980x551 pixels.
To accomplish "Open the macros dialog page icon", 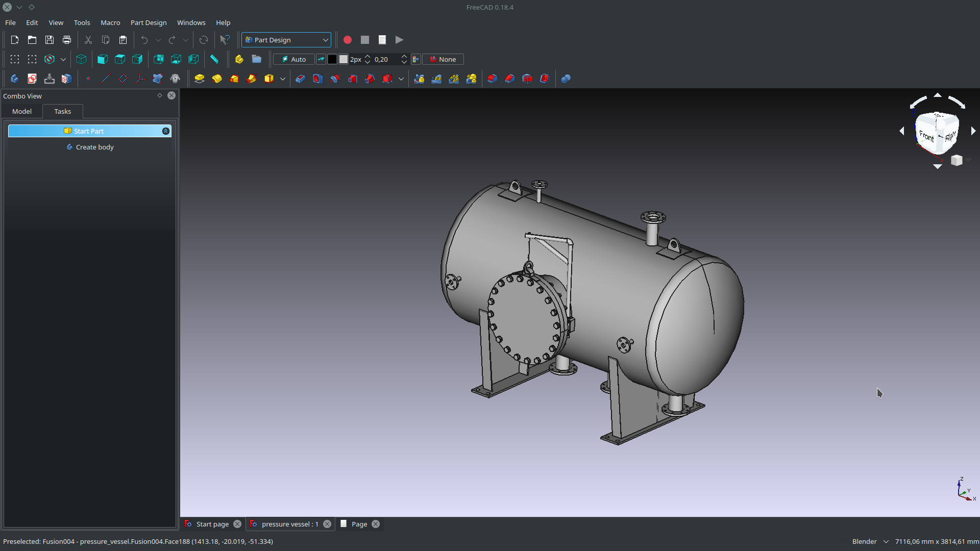I will coord(382,40).
